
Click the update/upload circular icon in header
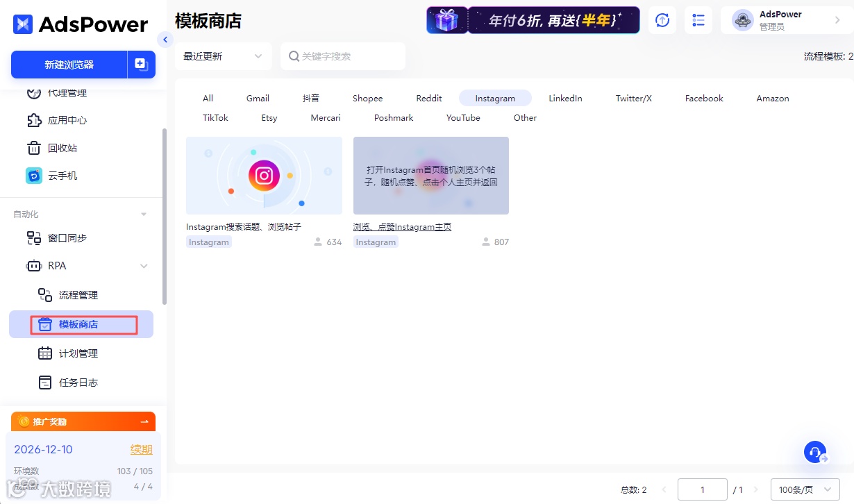662,20
